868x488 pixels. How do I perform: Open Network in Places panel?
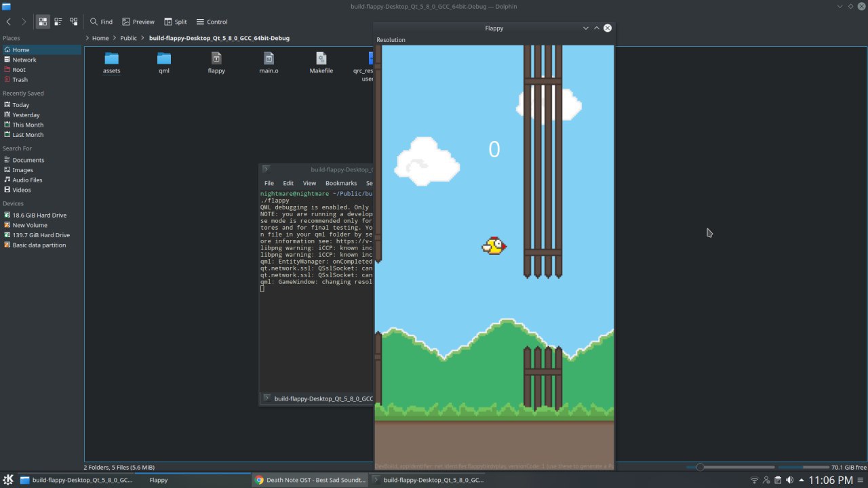pyautogui.click(x=41, y=60)
